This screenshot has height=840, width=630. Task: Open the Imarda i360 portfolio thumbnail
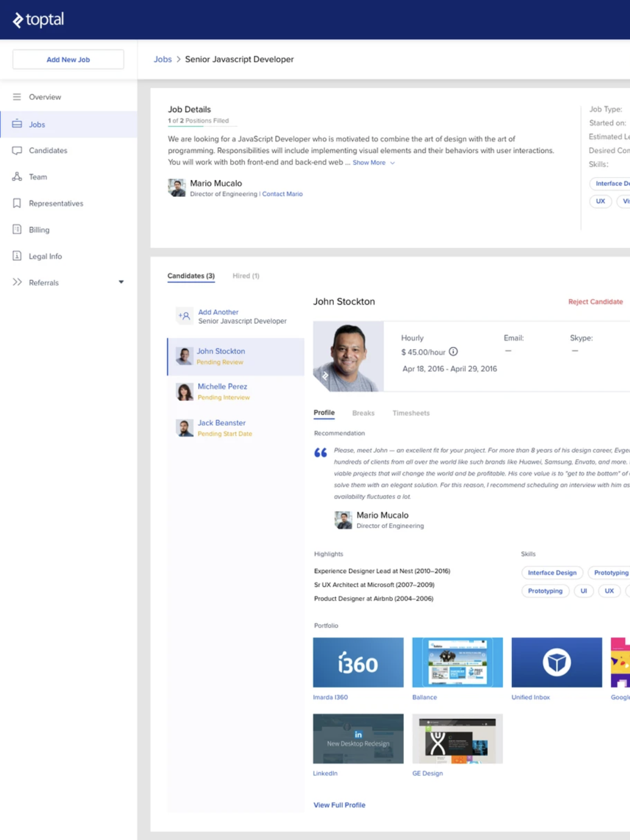(x=358, y=662)
